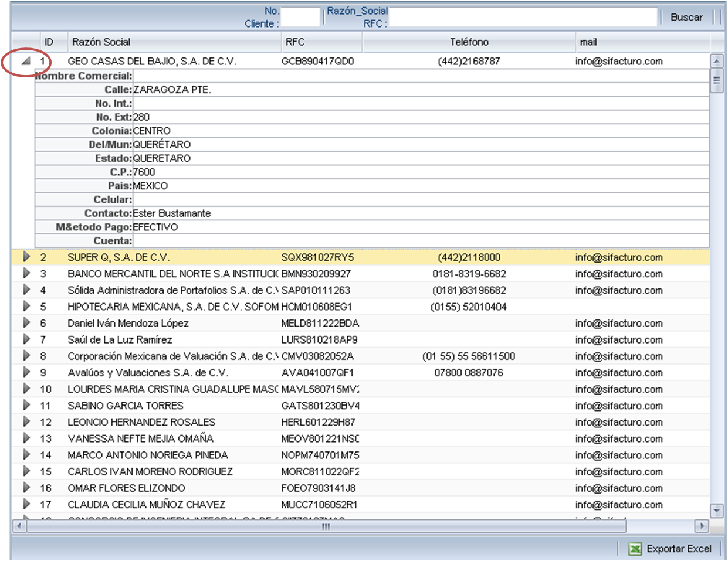Click the RFC value SQX981027RY5
This screenshot has width=728, height=561.
tap(317, 257)
